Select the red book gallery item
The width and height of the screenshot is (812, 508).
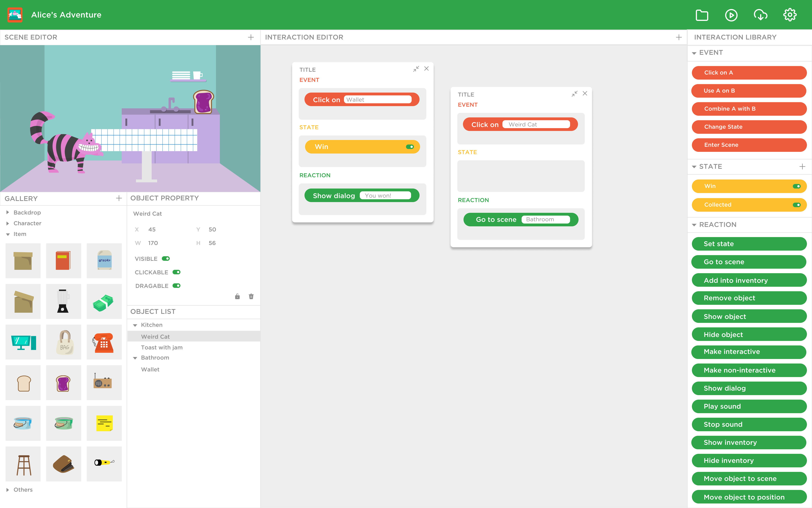tap(64, 261)
